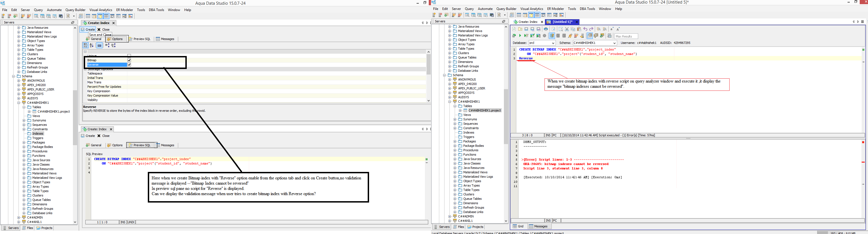
Task: Toggle grid results button in right window's query toolbar
Action: pyautogui.click(x=590, y=36)
